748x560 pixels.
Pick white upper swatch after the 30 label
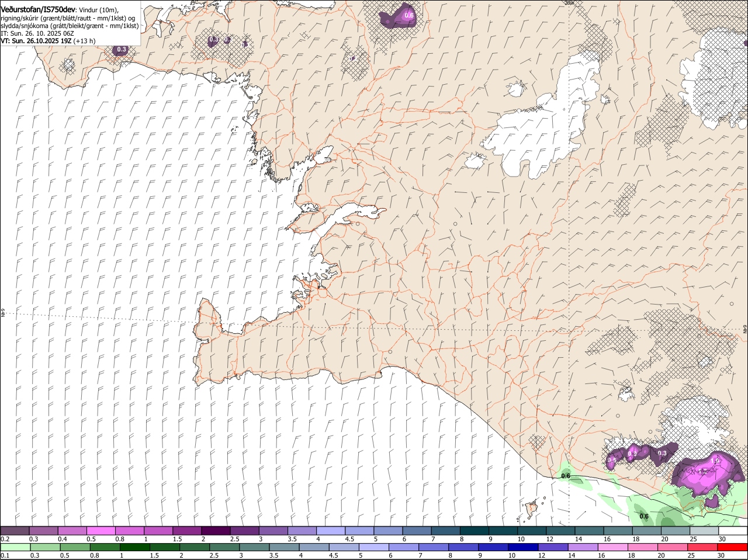[733, 530]
